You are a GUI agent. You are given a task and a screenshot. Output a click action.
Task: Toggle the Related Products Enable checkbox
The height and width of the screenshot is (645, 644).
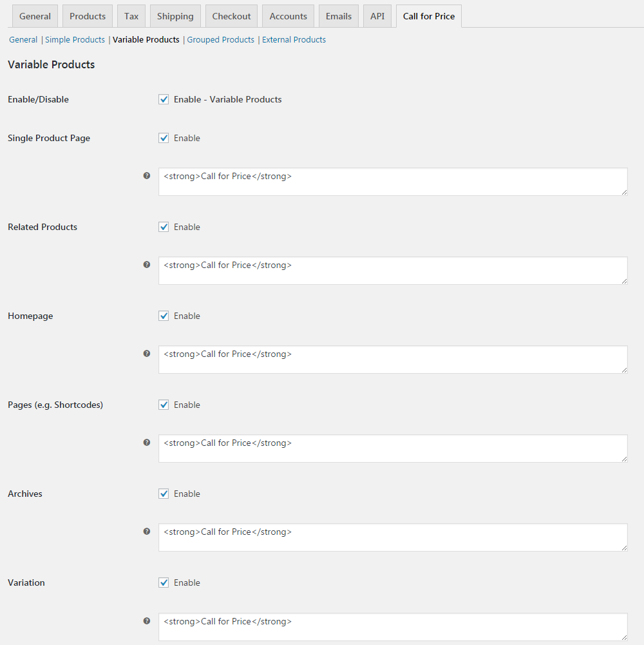(164, 227)
